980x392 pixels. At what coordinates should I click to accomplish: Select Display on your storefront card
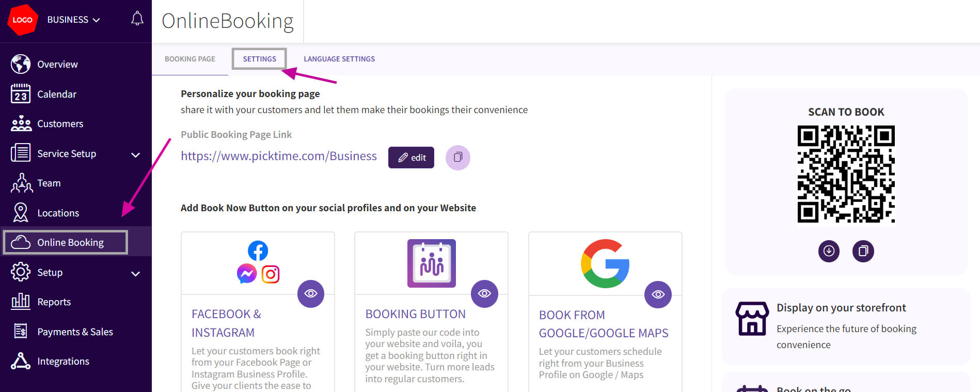pos(846,326)
